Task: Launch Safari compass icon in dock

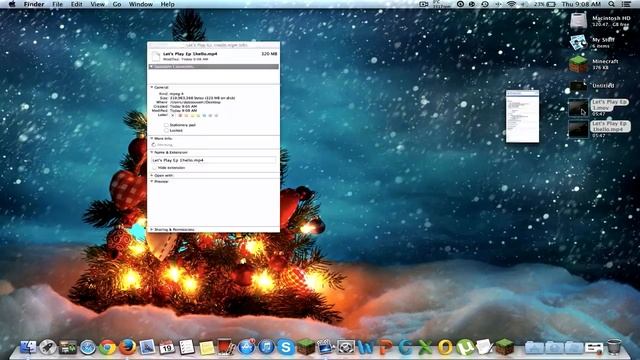Action: pos(87,347)
